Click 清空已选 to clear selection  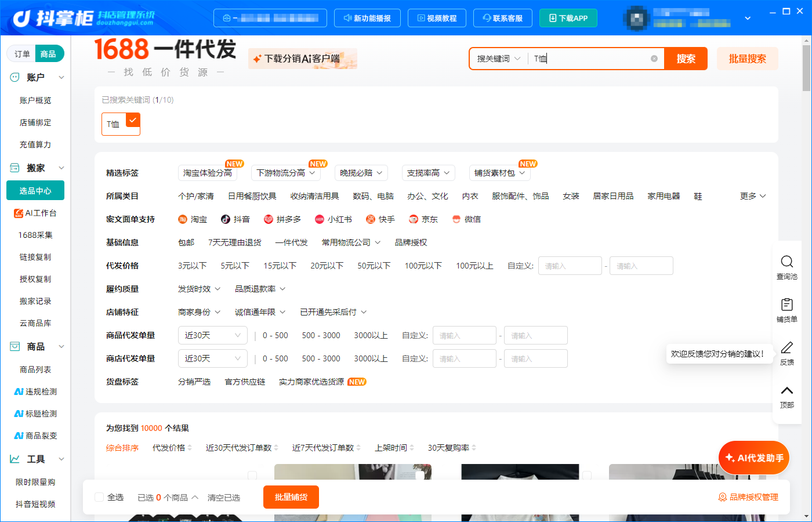224,498
